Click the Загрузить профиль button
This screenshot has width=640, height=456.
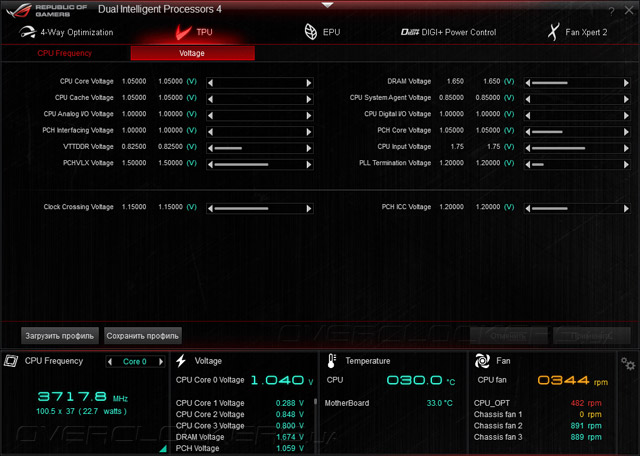(60, 336)
